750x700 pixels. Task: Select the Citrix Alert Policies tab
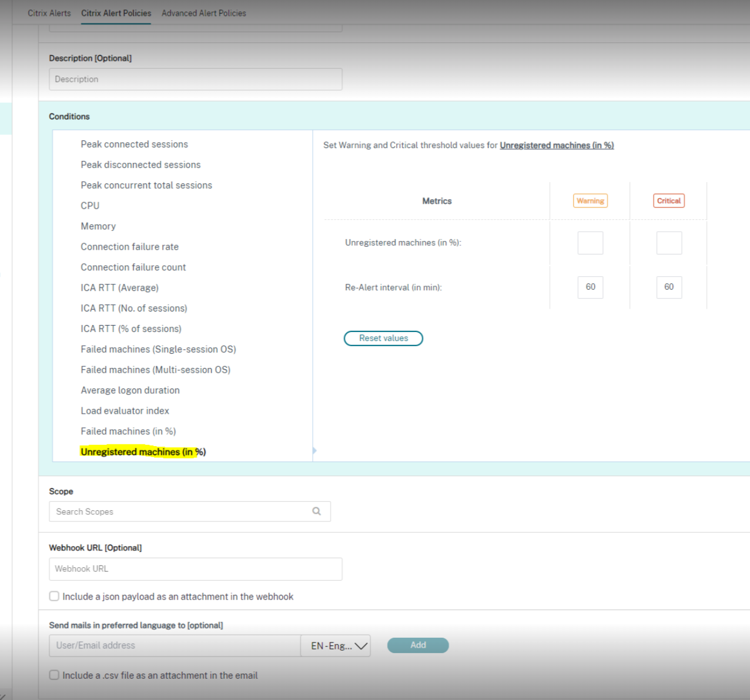tap(116, 13)
